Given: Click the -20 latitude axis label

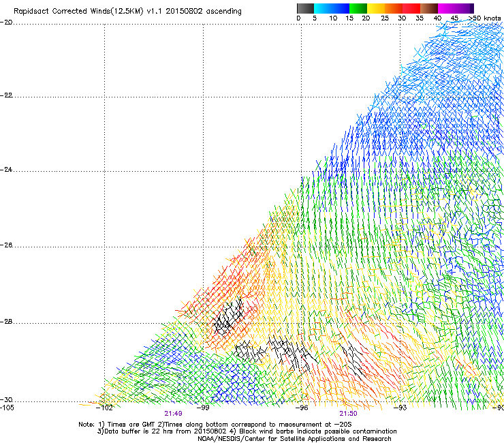Looking at the screenshot, I should [6, 22].
